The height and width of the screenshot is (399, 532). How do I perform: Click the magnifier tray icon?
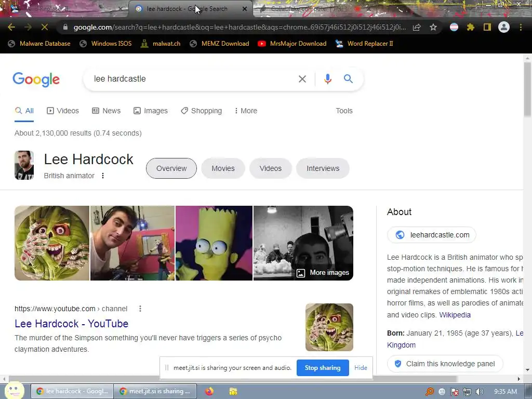[430, 392]
